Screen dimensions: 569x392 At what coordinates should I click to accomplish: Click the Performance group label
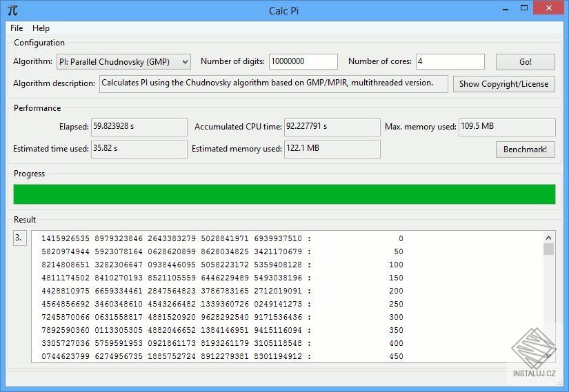click(37, 108)
